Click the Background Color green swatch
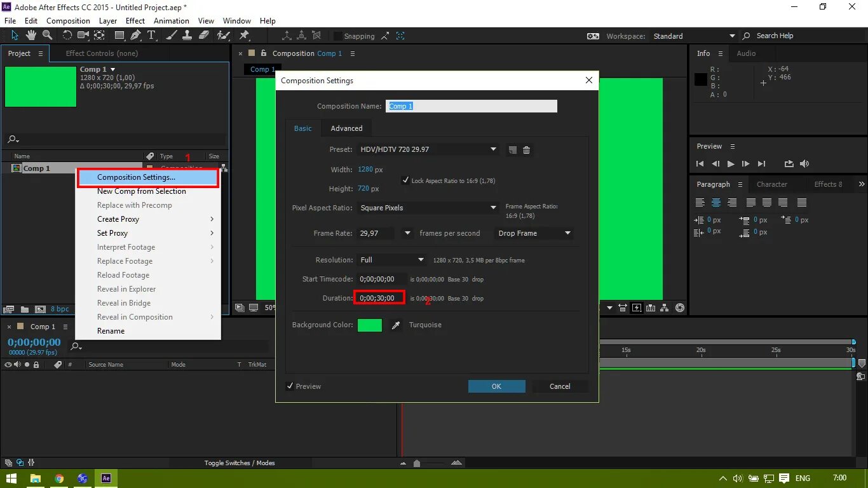Viewport: 868px width, 488px height. [x=370, y=325]
